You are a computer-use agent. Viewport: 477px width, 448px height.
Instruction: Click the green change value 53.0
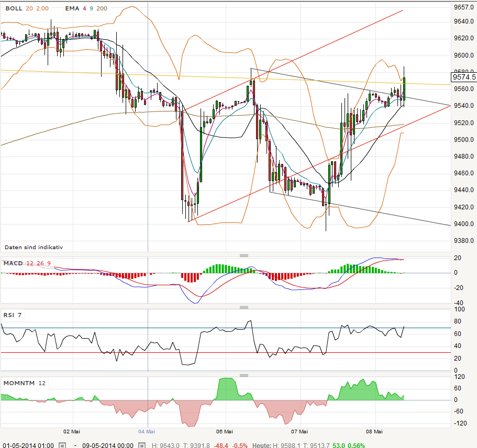[x=339, y=445]
